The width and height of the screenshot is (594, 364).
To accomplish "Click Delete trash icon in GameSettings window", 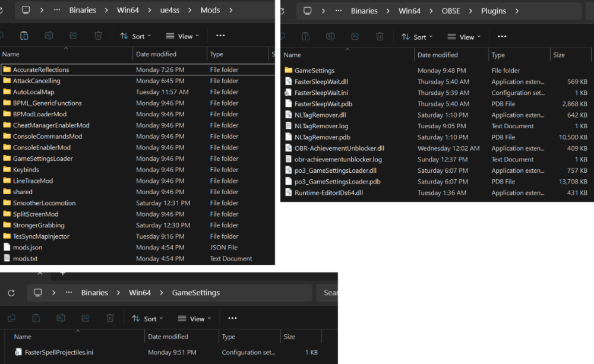I will click(110, 318).
